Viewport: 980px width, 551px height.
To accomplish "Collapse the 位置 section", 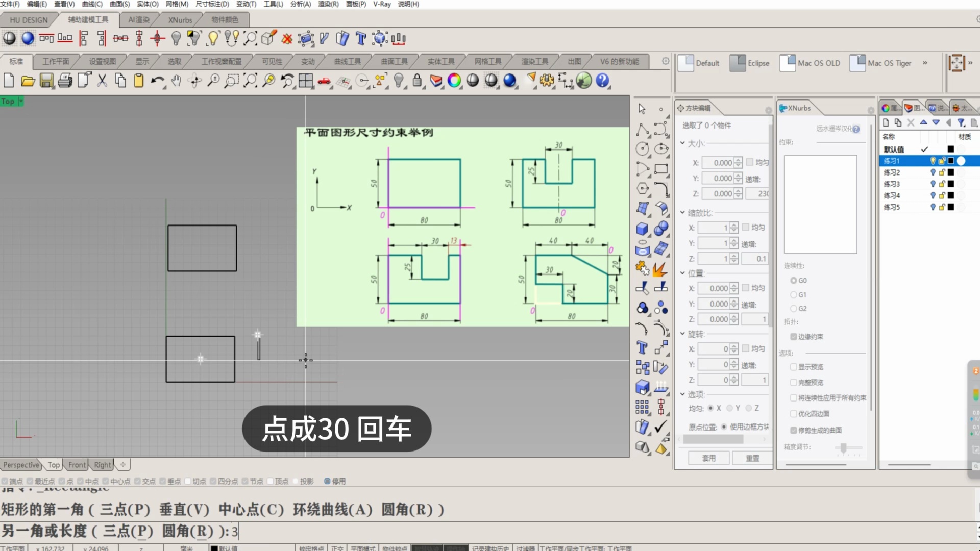I will pyautogui.click(x=682, y=273).
